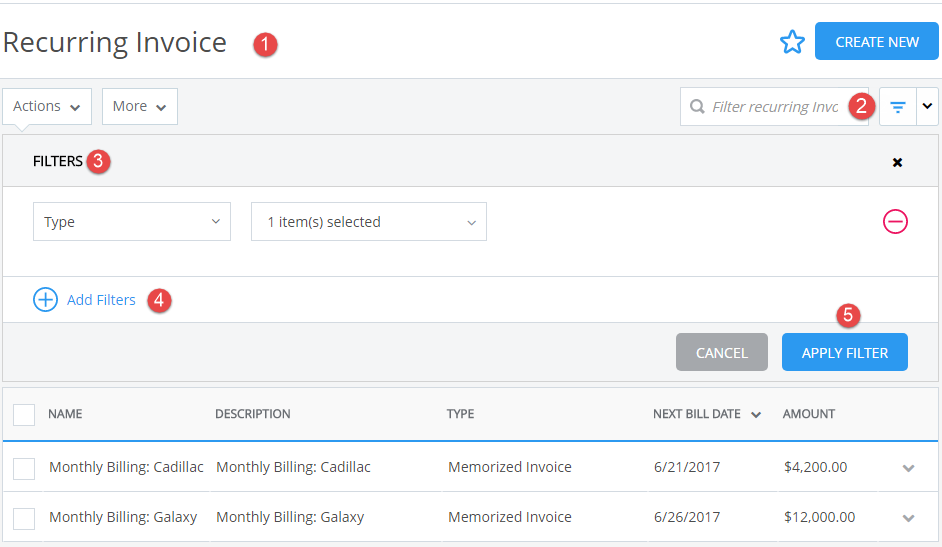Click the search magnifier icon
The width and height of the screenshot is (942, 547).
[x=697, y=107]
